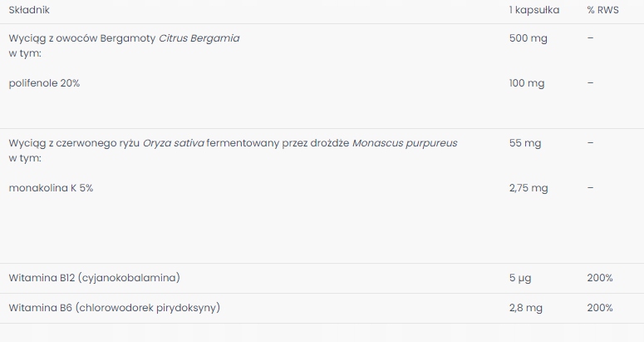Click the 1 kapsułka column header
Image resolution: width=644 pixels, height=342 pixels.
pyautogui.click(x=534, y=10)
